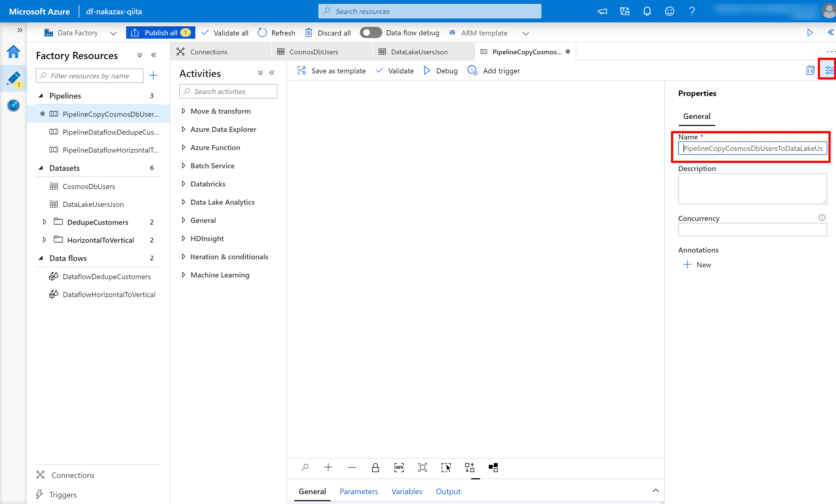Expand the Databricks activities group
The height and width of the screenshot is (504, 836).
tap(184, 184)
